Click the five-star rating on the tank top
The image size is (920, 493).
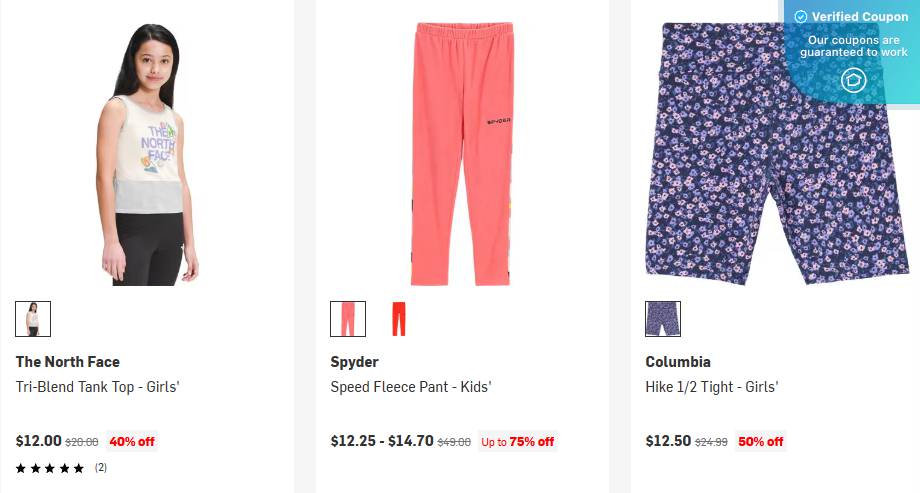click(50, 467)
